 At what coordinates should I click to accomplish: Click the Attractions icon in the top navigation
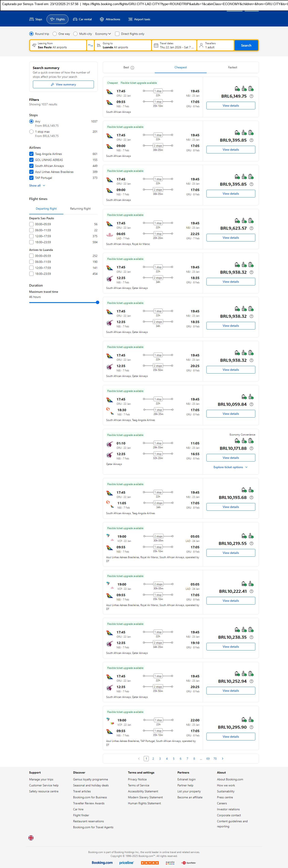[x=102, y=19]
